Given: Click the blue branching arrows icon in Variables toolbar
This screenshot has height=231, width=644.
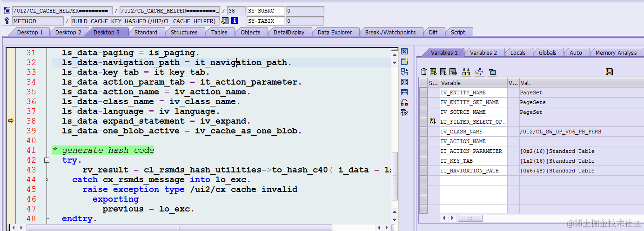Looking at the screenshot, I should (x=479, y=72).
